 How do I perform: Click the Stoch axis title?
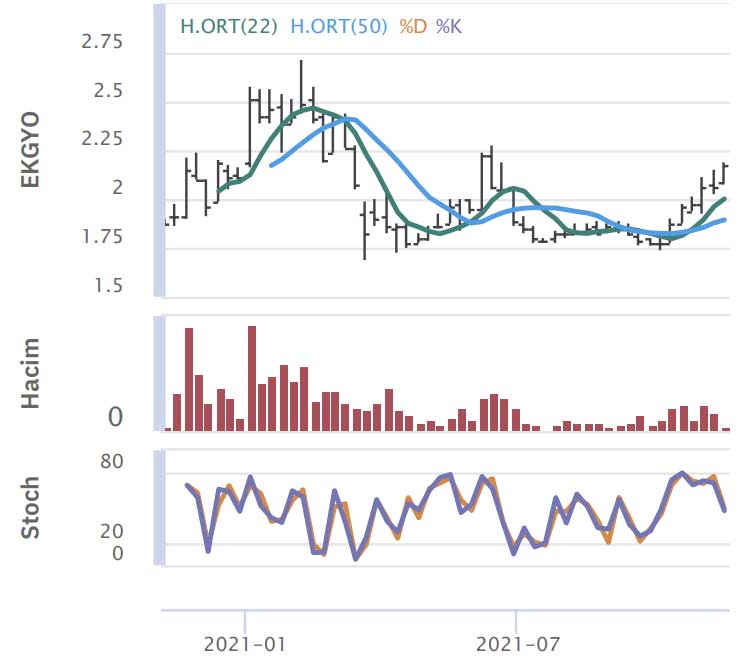pyautogui.click(x=31, y=509)
